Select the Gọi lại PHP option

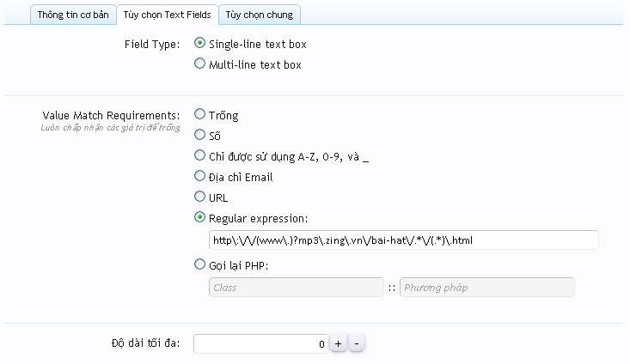[x=199, y=264]
